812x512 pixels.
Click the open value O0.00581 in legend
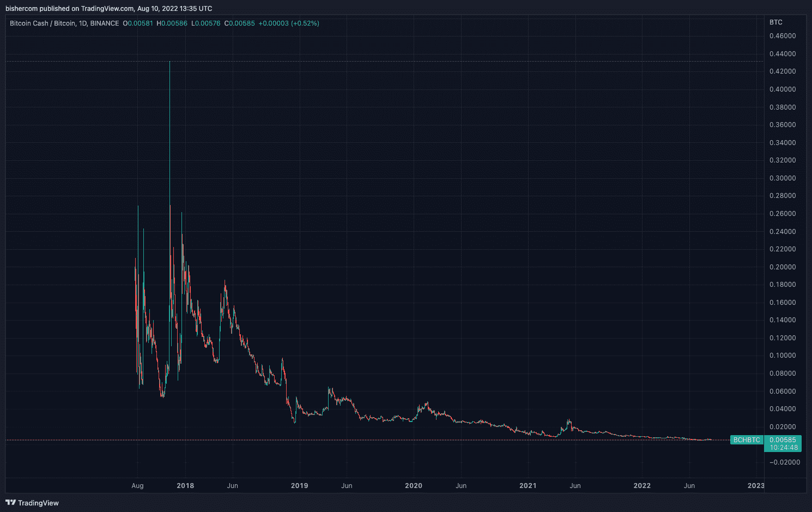(x=138, y=23)
